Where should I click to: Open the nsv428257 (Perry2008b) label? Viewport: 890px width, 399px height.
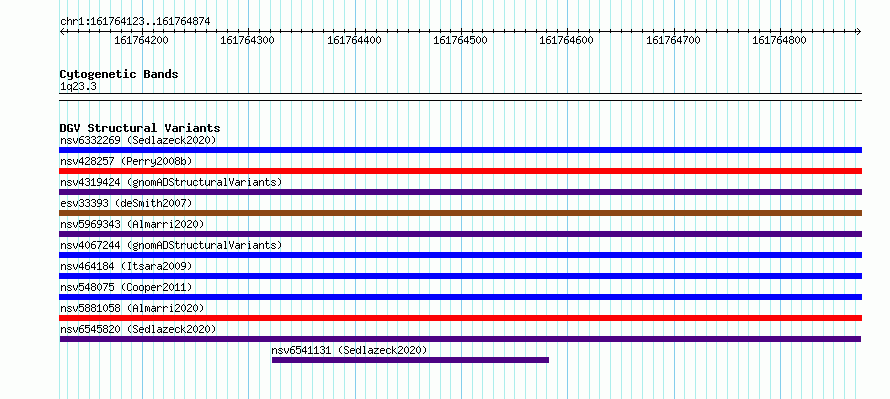coord(126,161)
